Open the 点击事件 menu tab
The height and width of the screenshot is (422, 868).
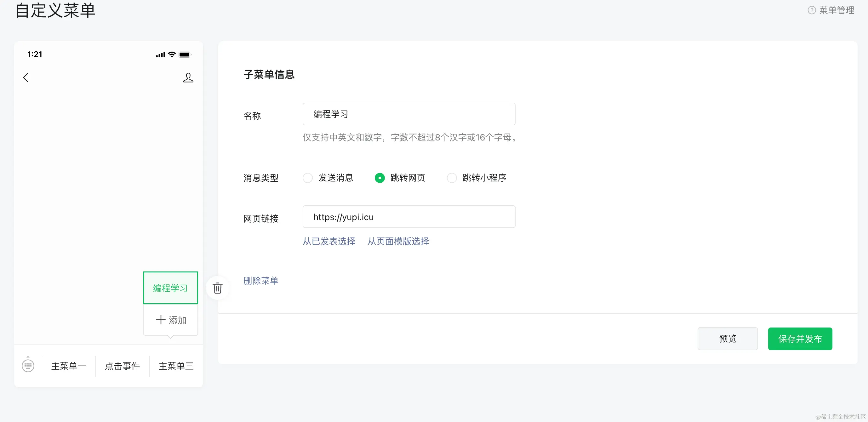click(122, 366)
